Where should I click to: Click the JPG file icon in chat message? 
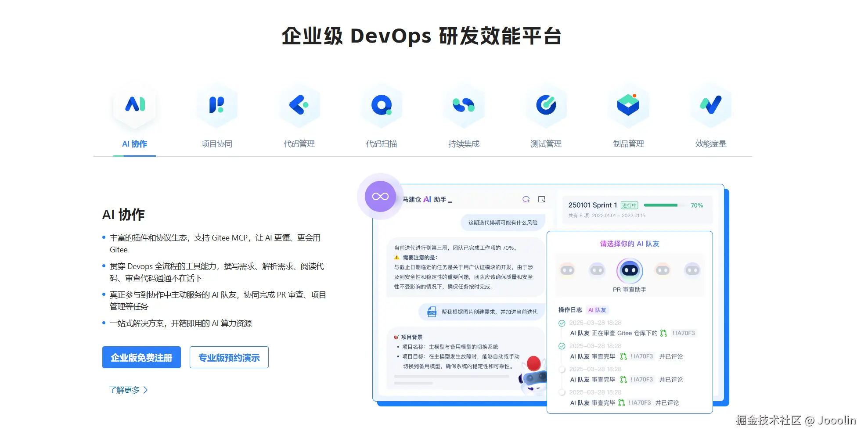[x=432, y=312]
